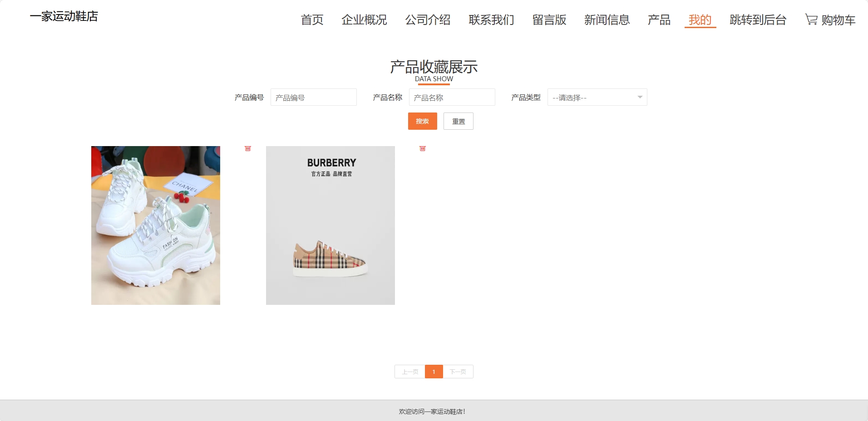Open the 新闻信息 news page
The height and width of the screenshot is (421, 868).
tap(607, 20)
